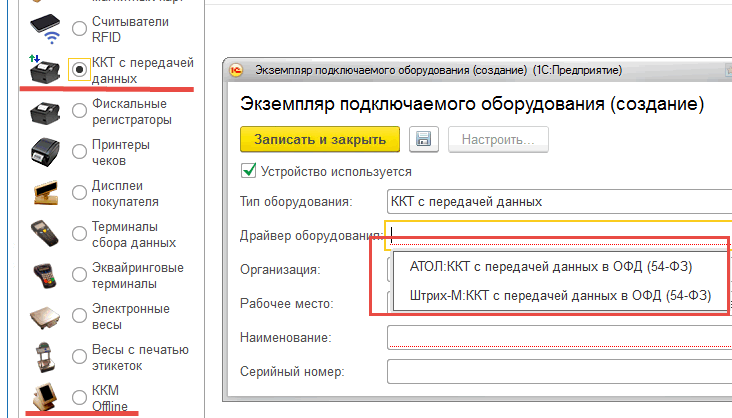The height and width of the screenshot is (418, 732).
Task: Click the Организация field label
Action: coord(280,270)
